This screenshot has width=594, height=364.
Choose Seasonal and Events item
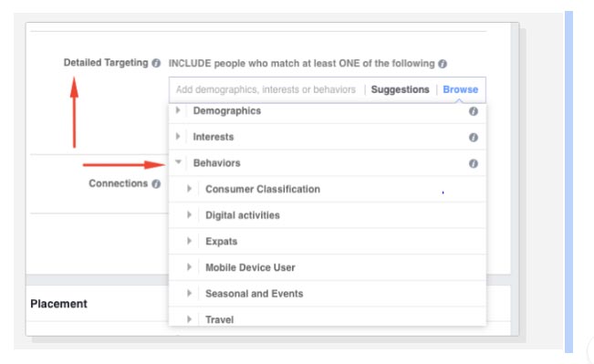point(255,294)
